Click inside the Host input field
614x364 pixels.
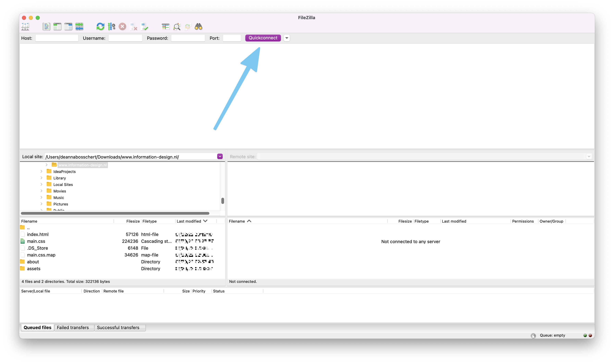click(x=57, y=38)
